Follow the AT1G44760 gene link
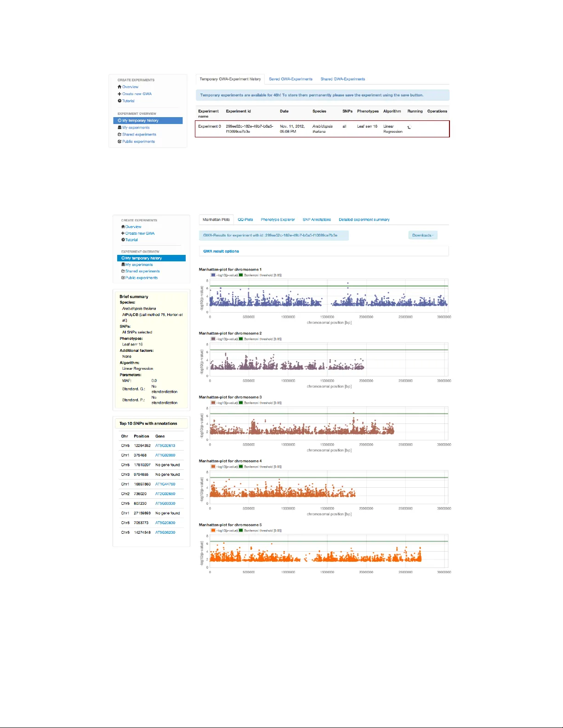The width and height of the screenshot is (563, 728). click(165, 484)
